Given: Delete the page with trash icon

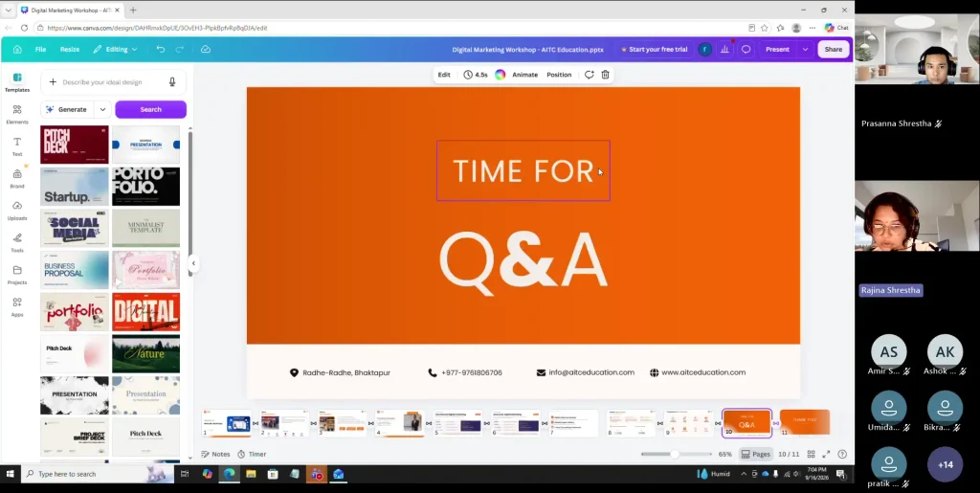Looking at the screenshot, I should coord(605,75).
